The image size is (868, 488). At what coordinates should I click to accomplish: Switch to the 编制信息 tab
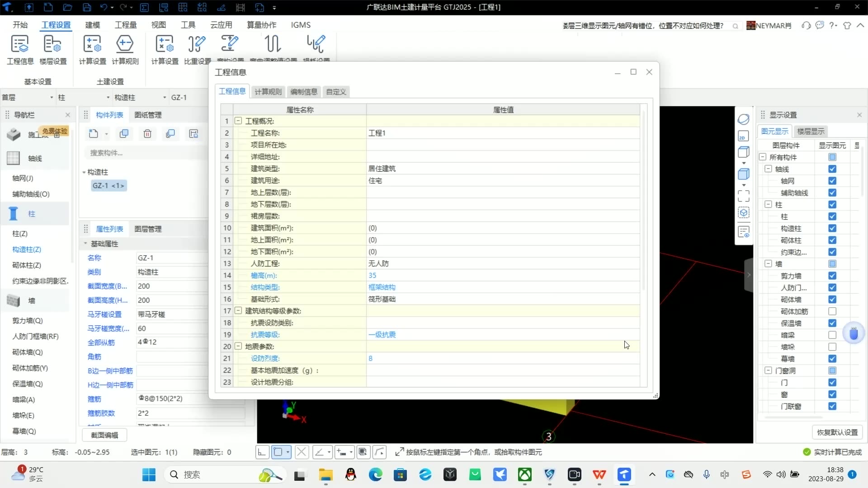click(x=303, y=92)
